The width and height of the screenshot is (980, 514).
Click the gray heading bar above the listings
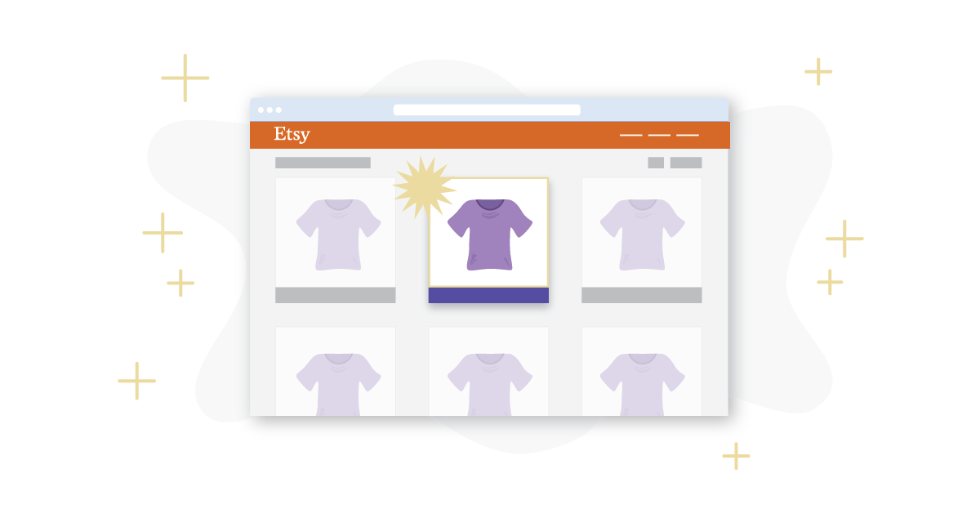click(x=323, y=163)
